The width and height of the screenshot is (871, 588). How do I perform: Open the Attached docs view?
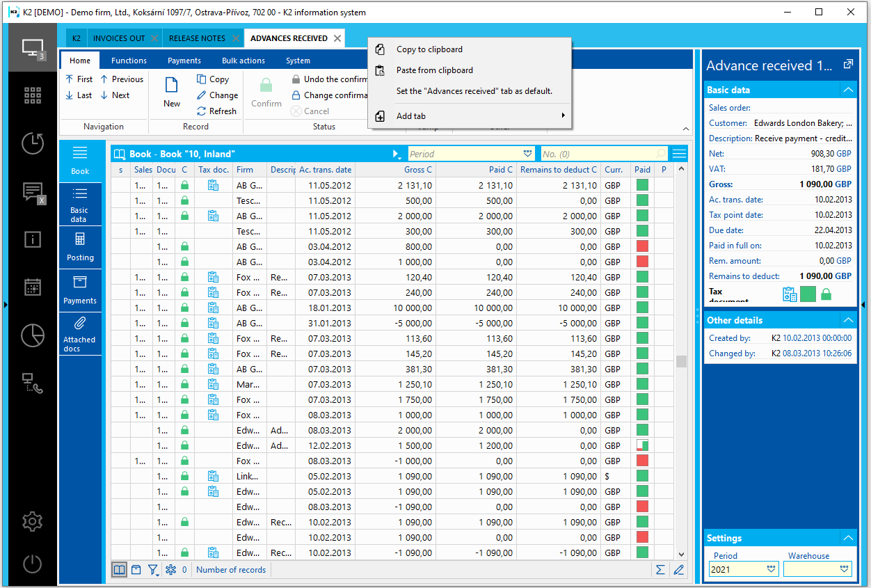click(x=80, y=334)
